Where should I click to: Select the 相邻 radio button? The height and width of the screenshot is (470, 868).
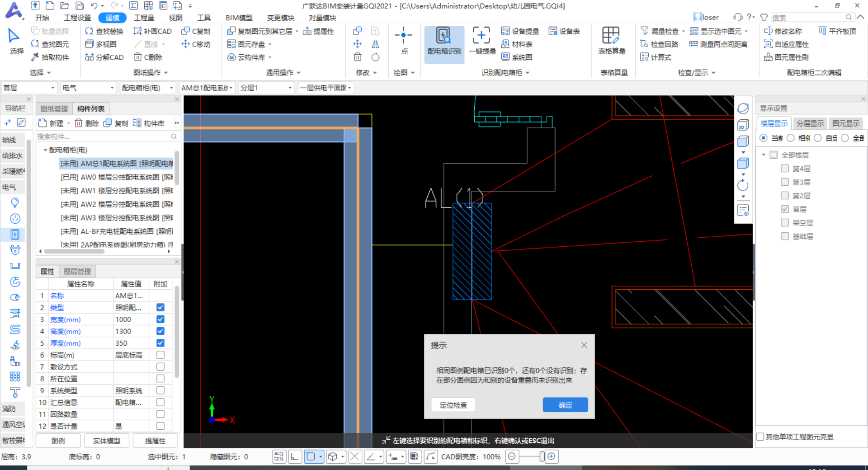pos(791,138)
